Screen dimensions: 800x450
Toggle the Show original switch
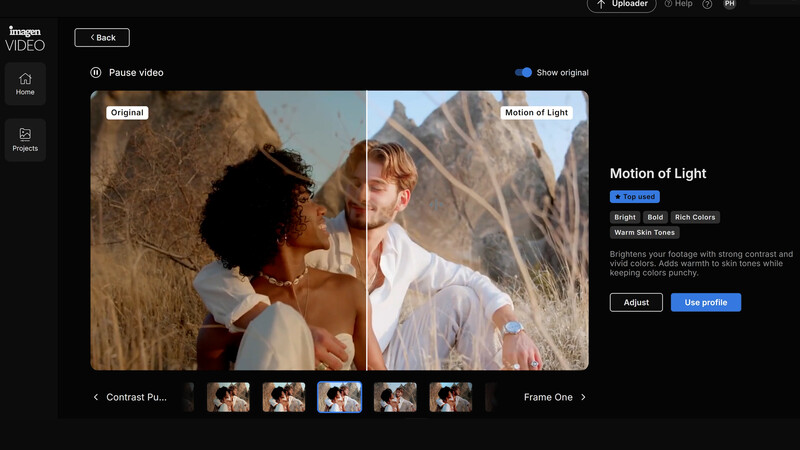point(523,72)
